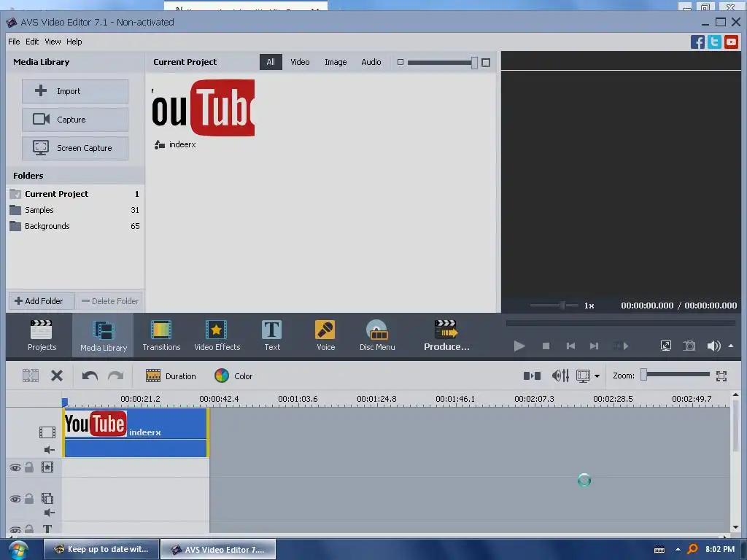Toggle visibility of video overlay track

(15, 499)
